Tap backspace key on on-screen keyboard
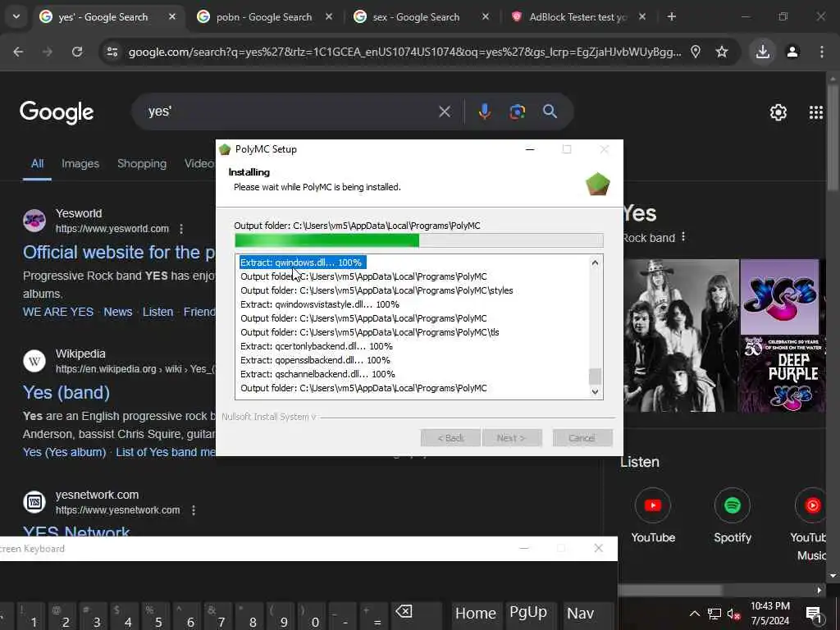Image resolution: width=840 pixels, height=630 pixels. (x=404, y=612)
